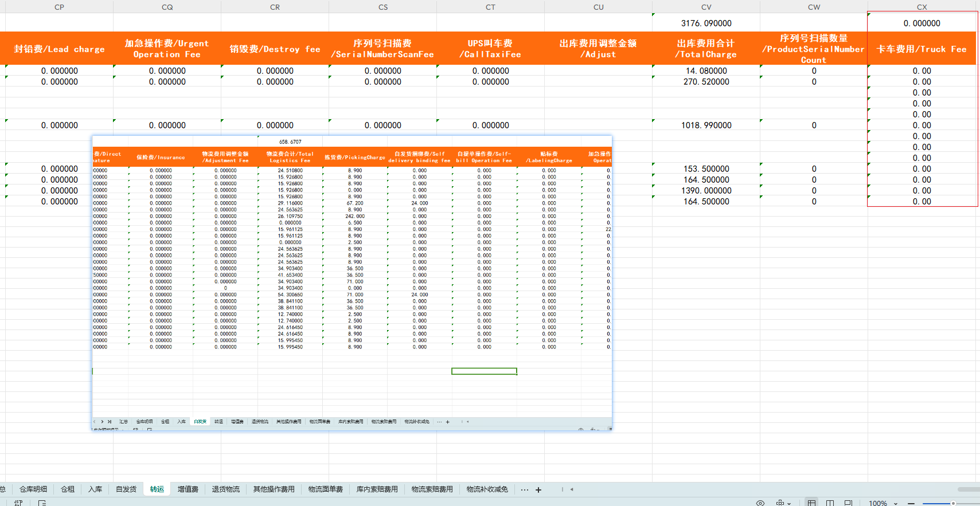This screenshot has width=980, height=506.
Task: Click the 出库费用合计/TotalCharge header cell
Action: pos(706,49)
